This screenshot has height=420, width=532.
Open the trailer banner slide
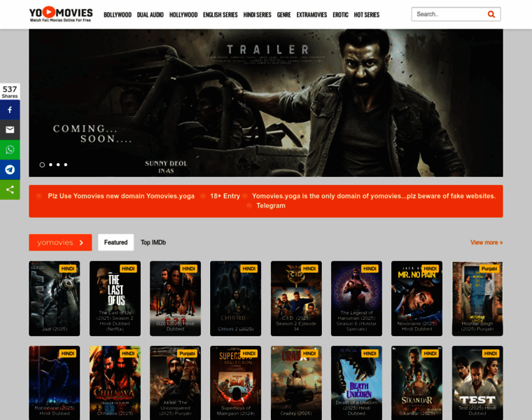pyautogui.click(x=266, y=103)
